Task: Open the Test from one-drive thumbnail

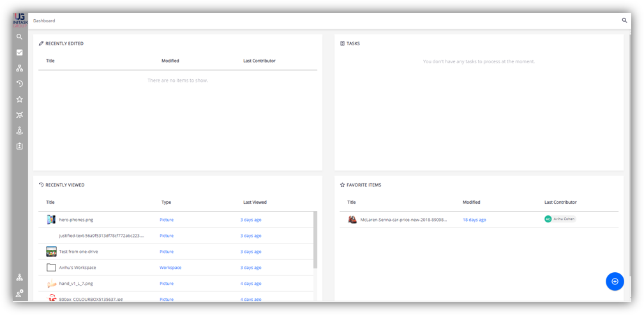Action: pyautogui.click(x=51, y=252)
